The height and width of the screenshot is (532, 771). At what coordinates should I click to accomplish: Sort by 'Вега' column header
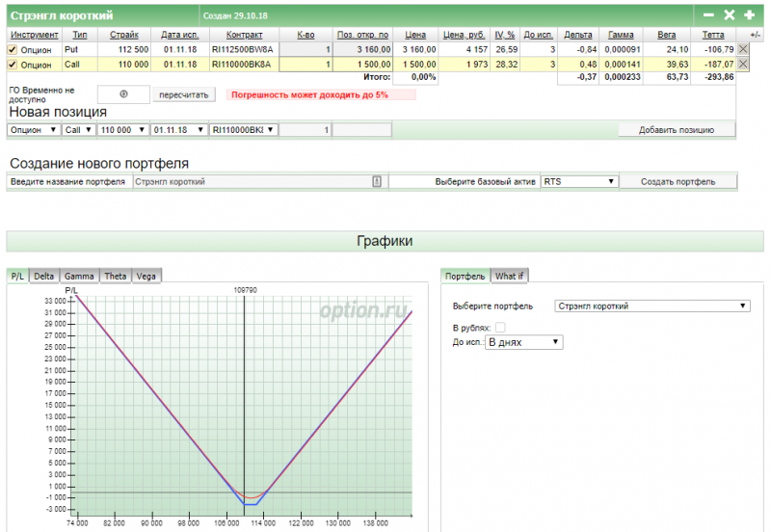pos(666,35)
